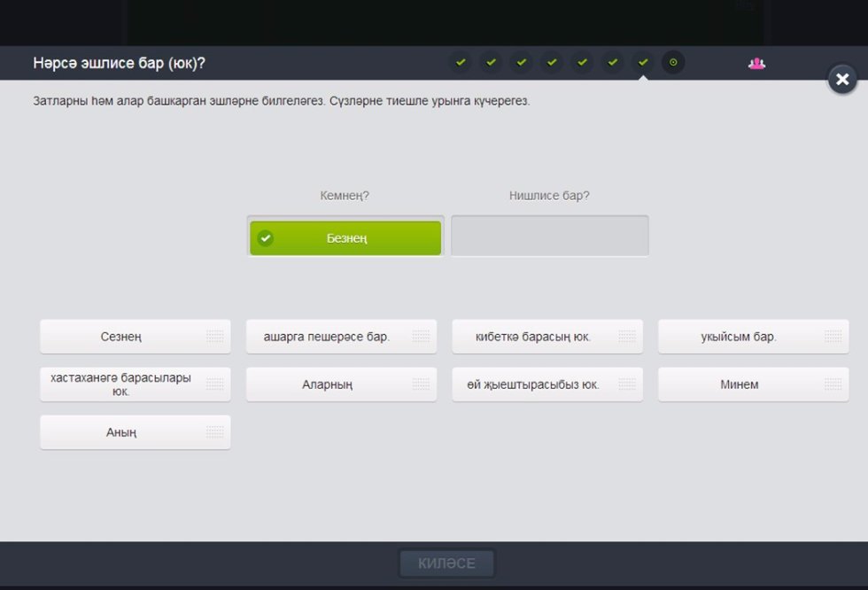
Task: Pick the word tile Аларның
Action: [327, 384]
